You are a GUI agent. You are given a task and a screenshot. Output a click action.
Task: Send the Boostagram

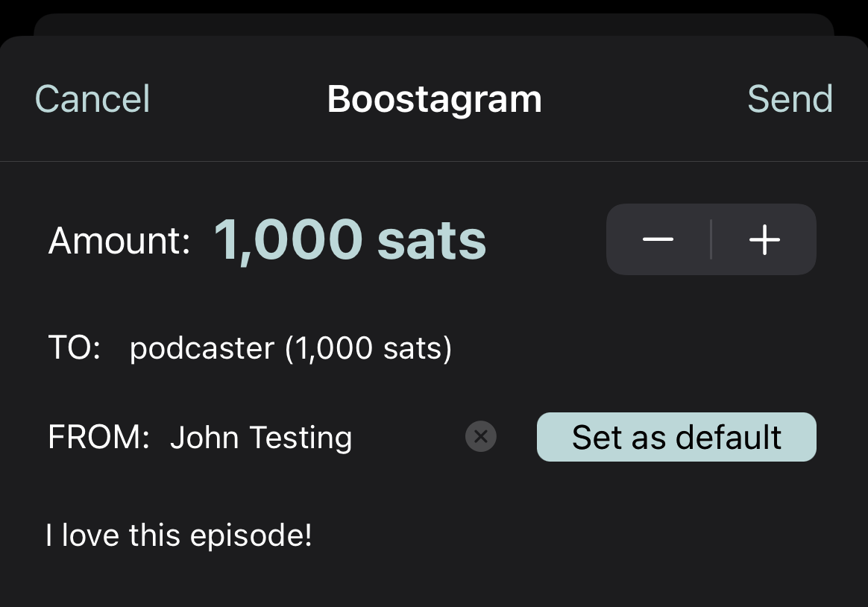[x=790, y=99]
